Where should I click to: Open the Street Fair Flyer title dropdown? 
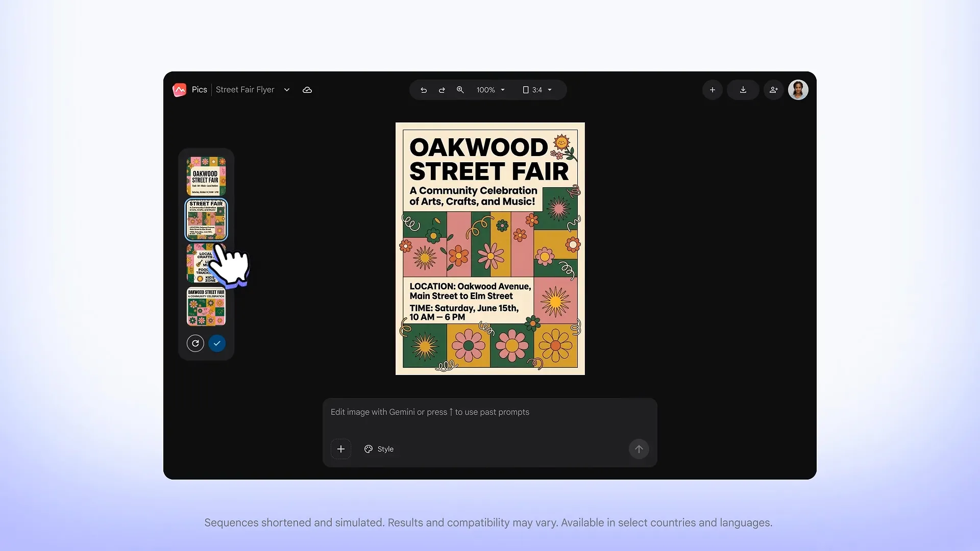coord(287,90)
